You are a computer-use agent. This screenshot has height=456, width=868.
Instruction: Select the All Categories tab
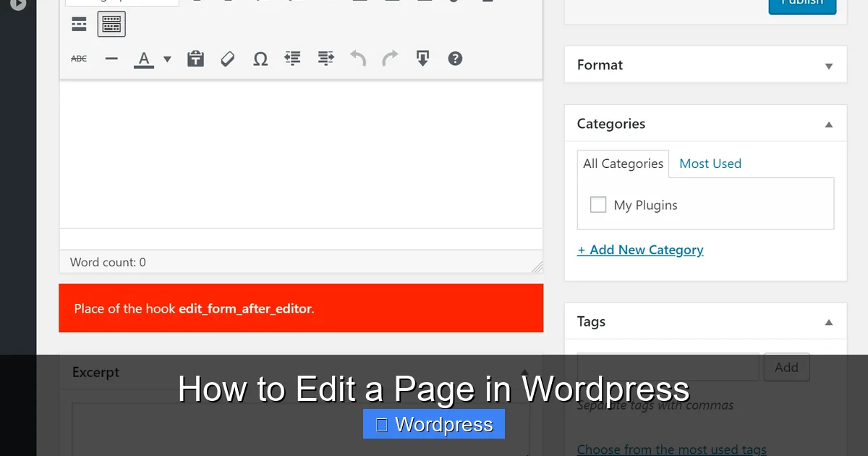tap(623, 164)
